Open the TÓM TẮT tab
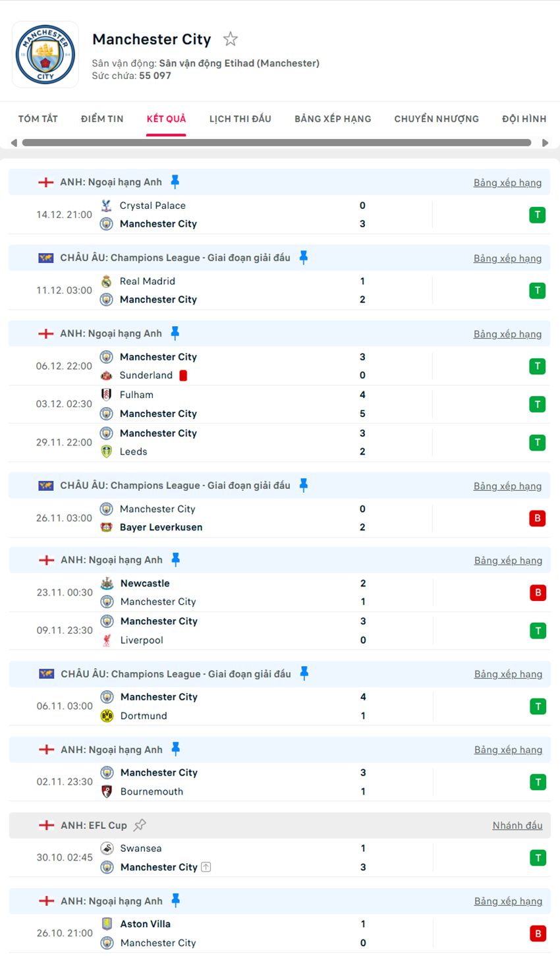This screenshot has height=956, width=560. [38, 119]
